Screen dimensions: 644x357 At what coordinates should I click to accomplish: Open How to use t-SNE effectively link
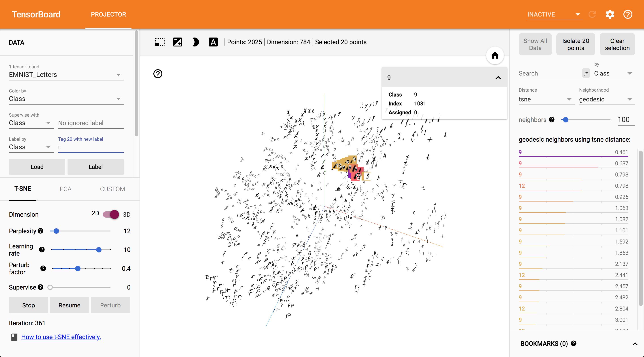pos(61,337)
